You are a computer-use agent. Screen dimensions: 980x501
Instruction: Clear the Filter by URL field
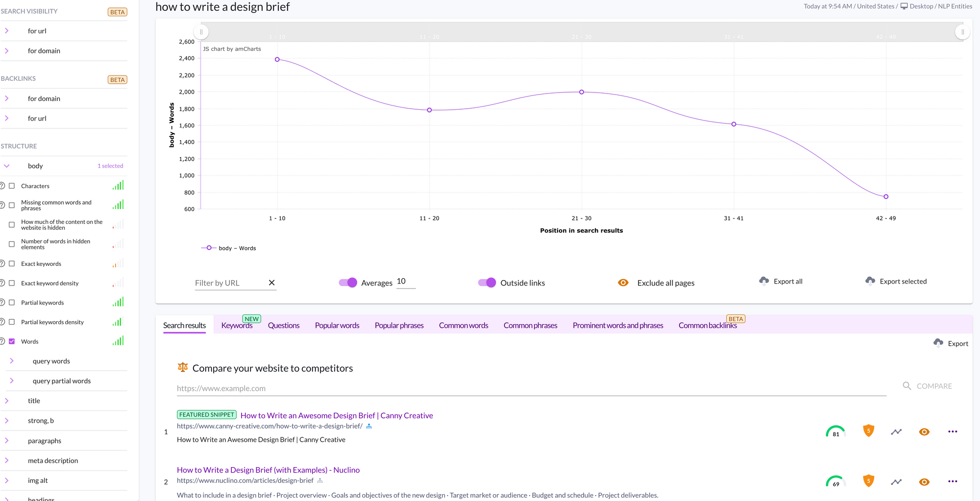coord(271,283)
